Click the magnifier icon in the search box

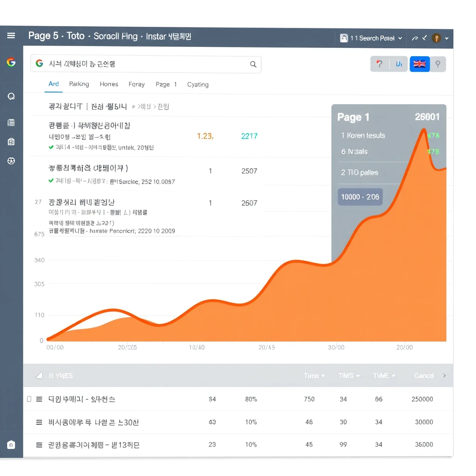pyautogui.click(x=253, y=64)
